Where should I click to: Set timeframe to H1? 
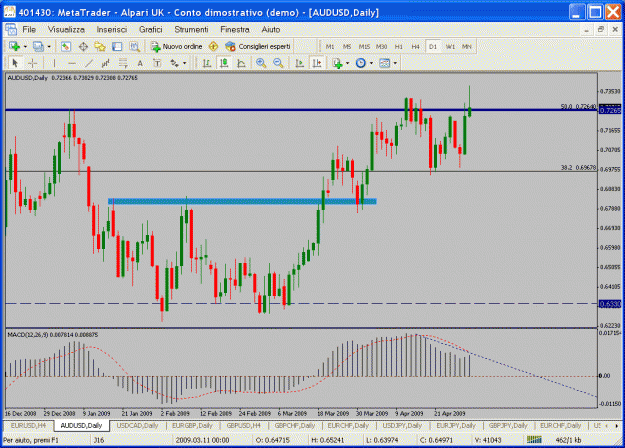coord(399,47)
